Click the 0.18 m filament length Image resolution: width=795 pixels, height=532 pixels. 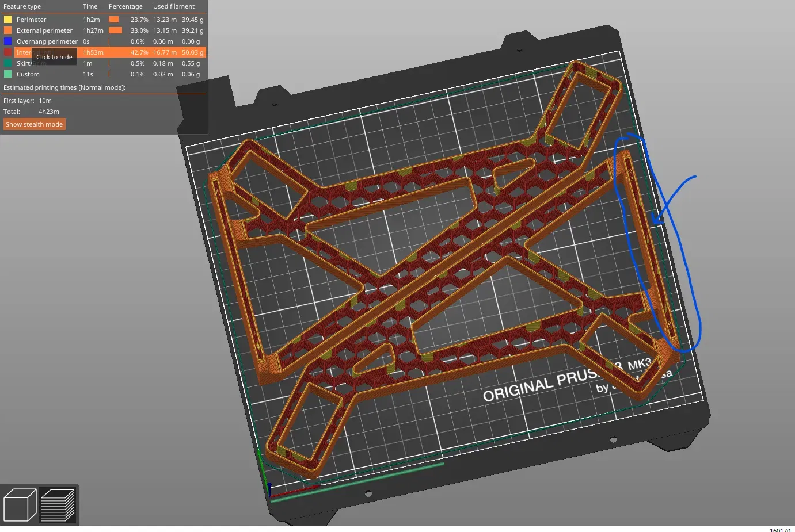[163, 63]
